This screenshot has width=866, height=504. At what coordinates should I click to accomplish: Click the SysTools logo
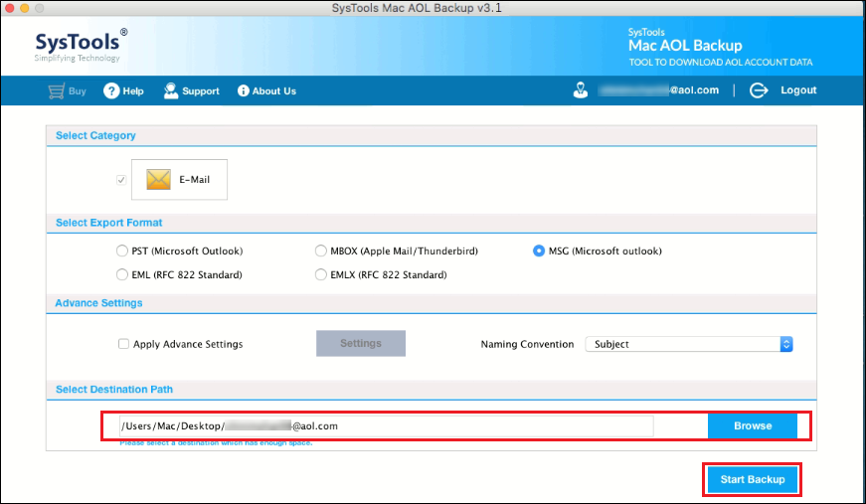pos(81,46)
